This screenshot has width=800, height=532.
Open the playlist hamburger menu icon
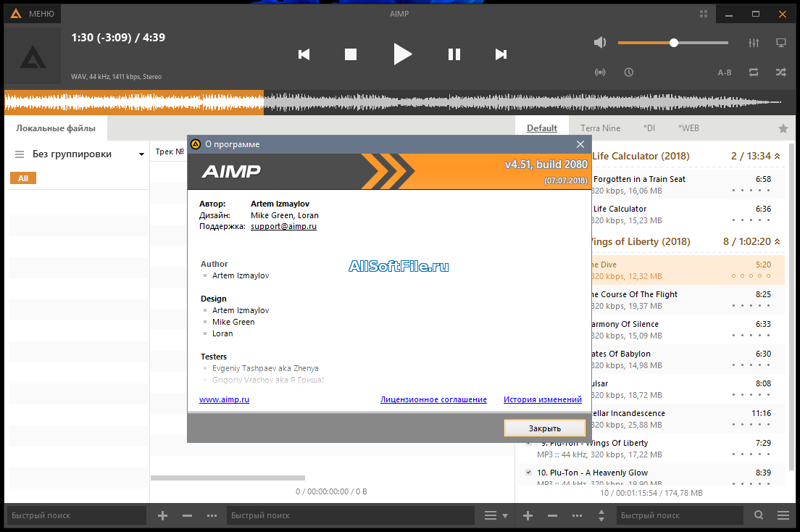pos(783,515)
